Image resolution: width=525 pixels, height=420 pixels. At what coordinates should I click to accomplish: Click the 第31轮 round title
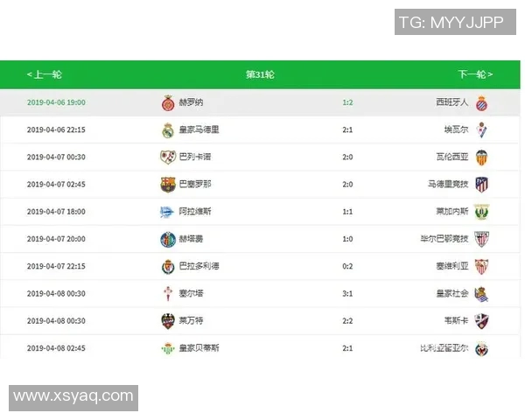pyautogui.click(x=260, y=74)
